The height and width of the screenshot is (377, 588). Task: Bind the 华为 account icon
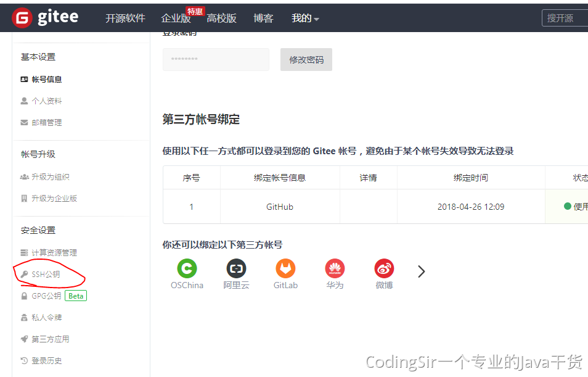coord(335,268)
